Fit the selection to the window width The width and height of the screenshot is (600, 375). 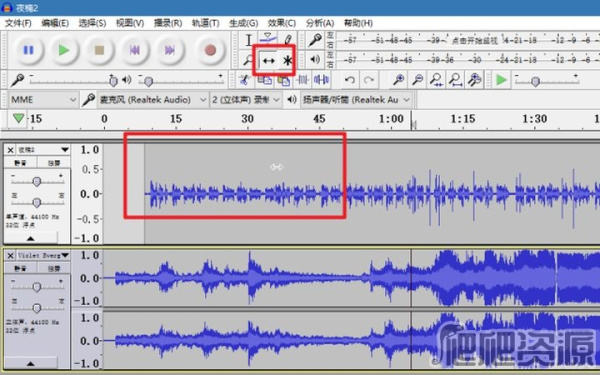[x=437, y=80]
